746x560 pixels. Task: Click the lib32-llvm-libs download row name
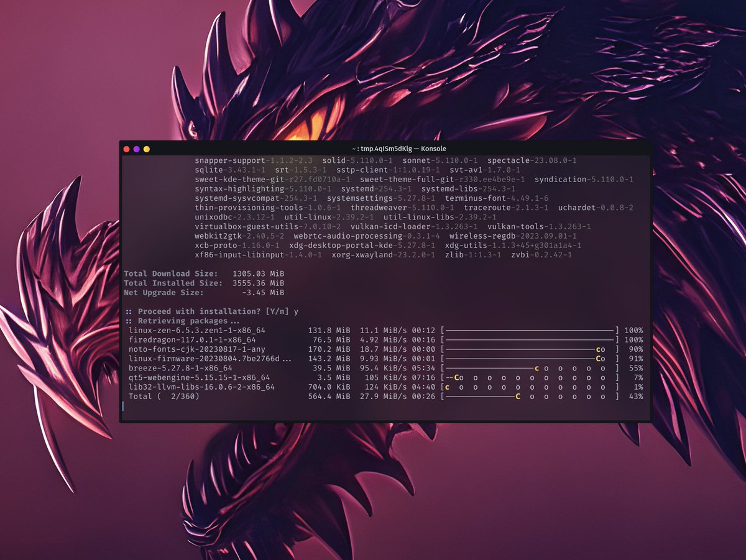coord(201,387)
